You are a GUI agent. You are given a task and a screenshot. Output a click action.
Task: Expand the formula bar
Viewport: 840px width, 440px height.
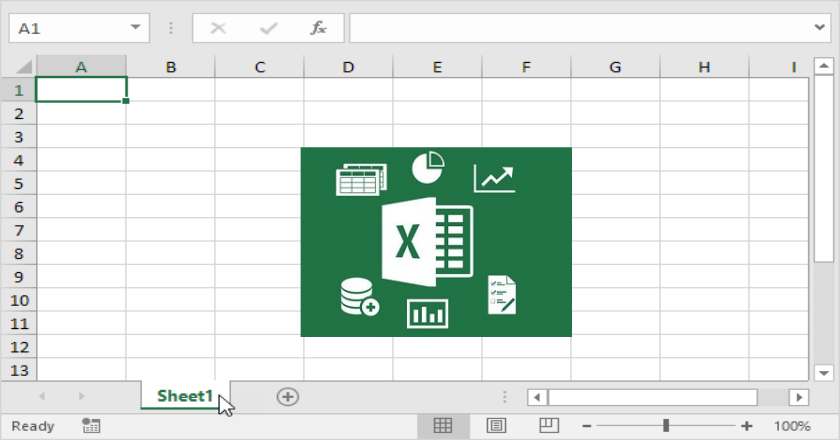click(818, 28)
